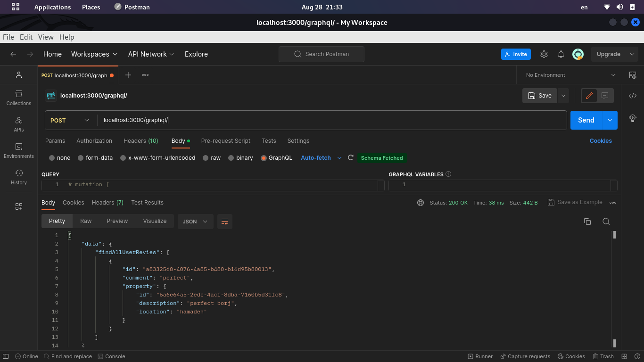Open the Console in the status bar

coord(111,356)
